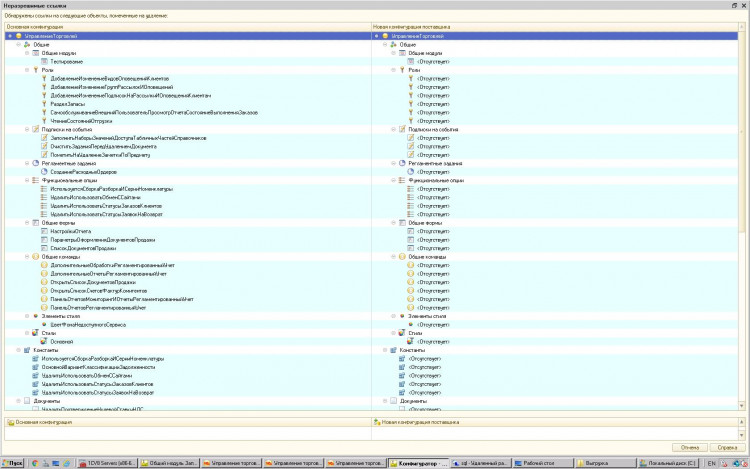Collapse Подписки на события in main configuration tree
750x469 pixels.
(27, 130)
